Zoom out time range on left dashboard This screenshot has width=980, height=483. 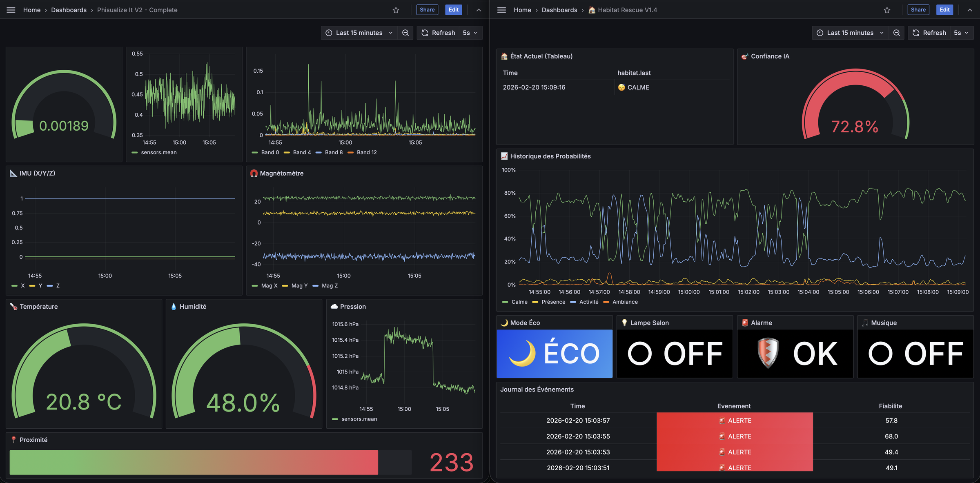point(405,33)
